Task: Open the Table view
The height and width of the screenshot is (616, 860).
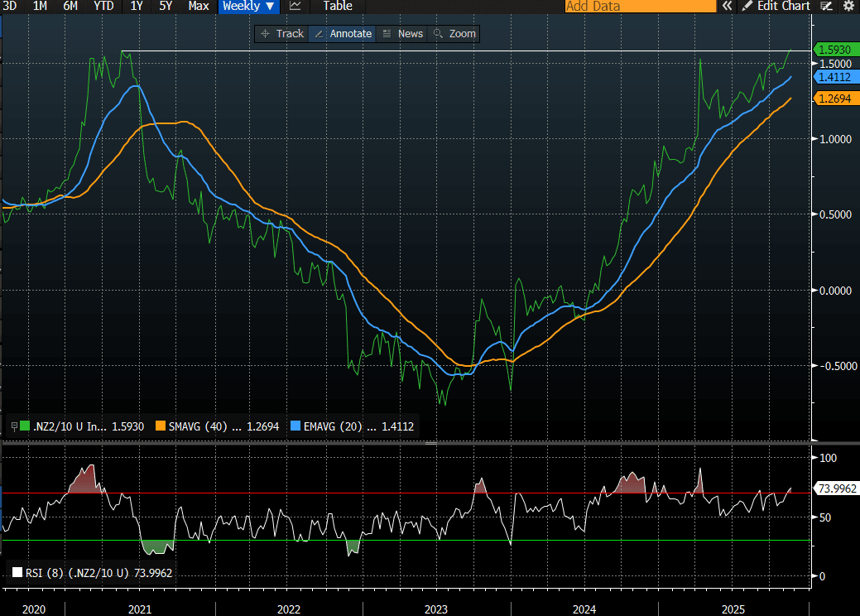Action: [x=337, y=6]
